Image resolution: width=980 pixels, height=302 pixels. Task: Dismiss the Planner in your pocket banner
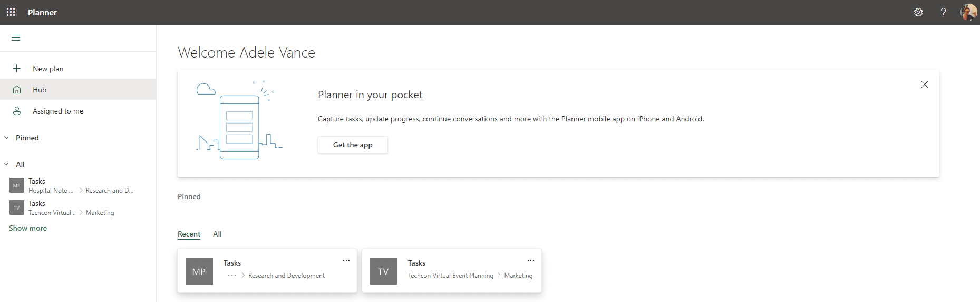[x=924, y=84]
